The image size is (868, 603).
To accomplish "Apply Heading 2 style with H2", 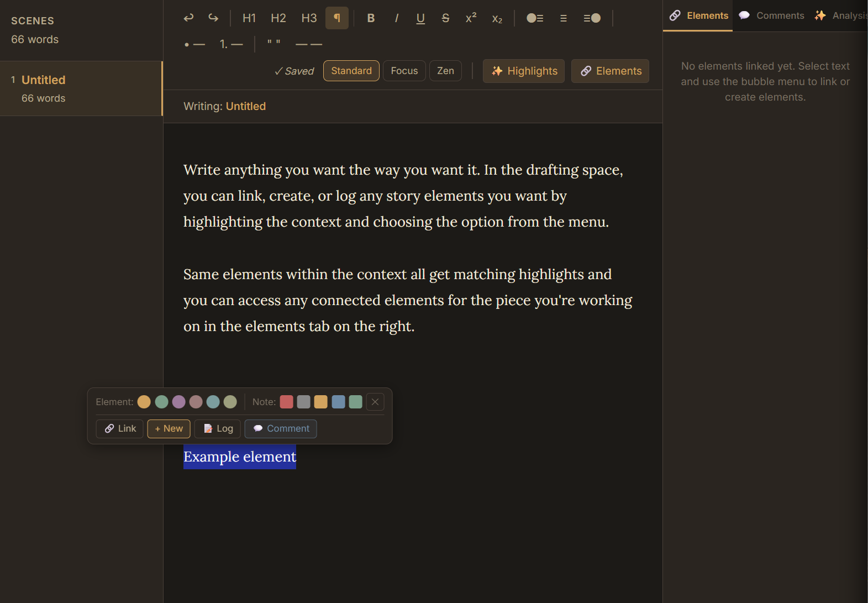I will click(x=278, y=18).
